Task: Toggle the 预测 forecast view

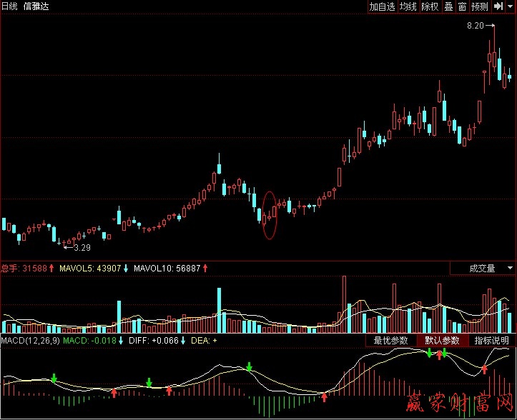Action: pyautogui.click(x=480, y=6)
